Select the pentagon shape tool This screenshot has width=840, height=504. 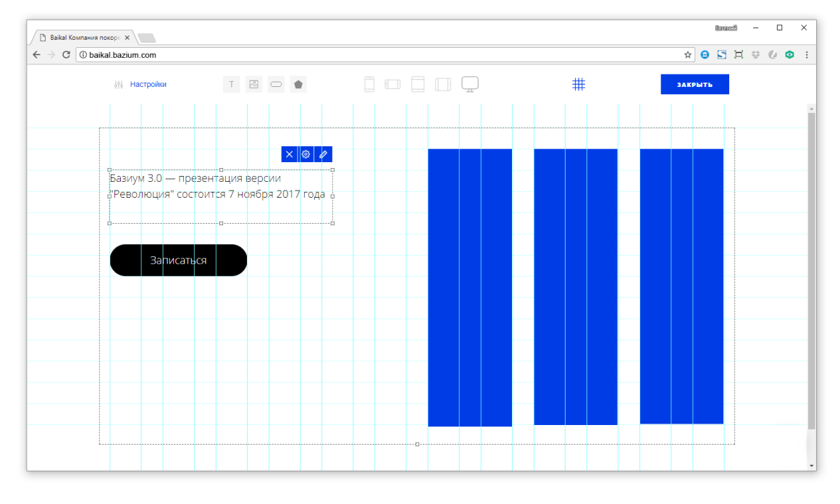[x=298, y=84]
